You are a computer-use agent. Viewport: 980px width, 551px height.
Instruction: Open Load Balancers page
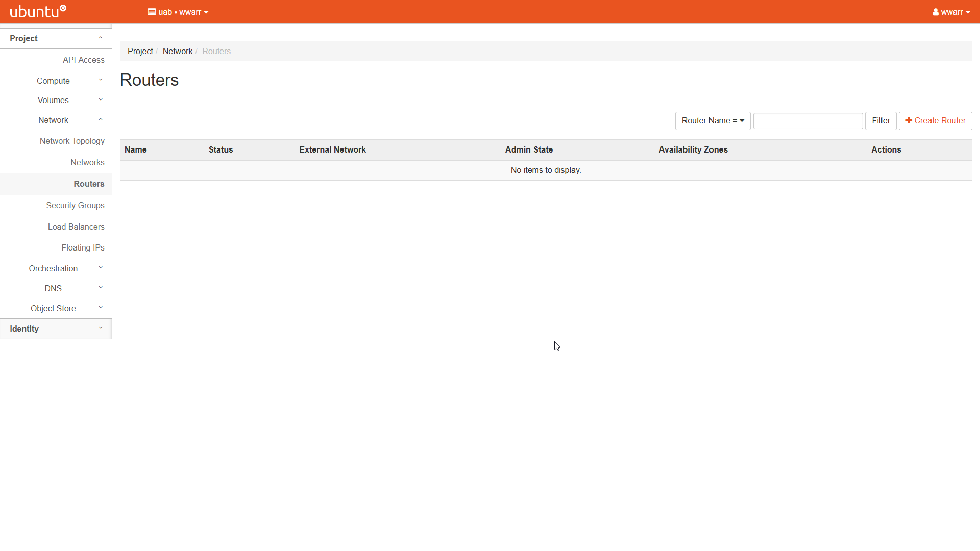pyautogui.click(x=76, y=227)
